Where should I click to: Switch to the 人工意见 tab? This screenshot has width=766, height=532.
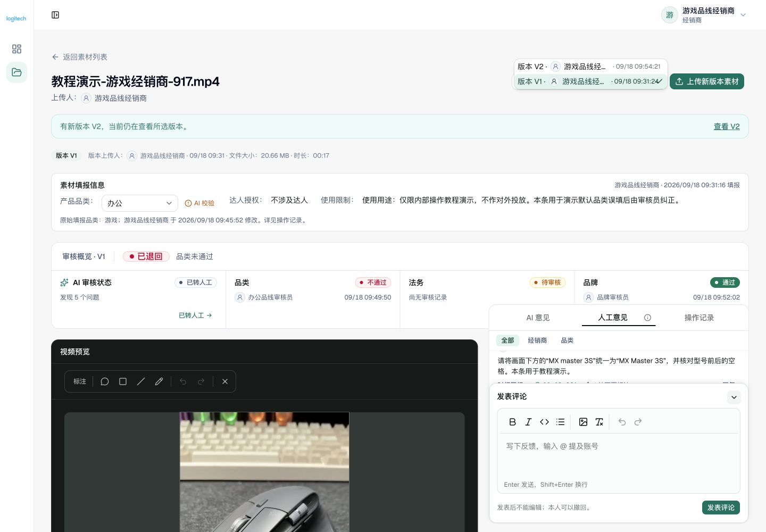[x=613, y=318]
